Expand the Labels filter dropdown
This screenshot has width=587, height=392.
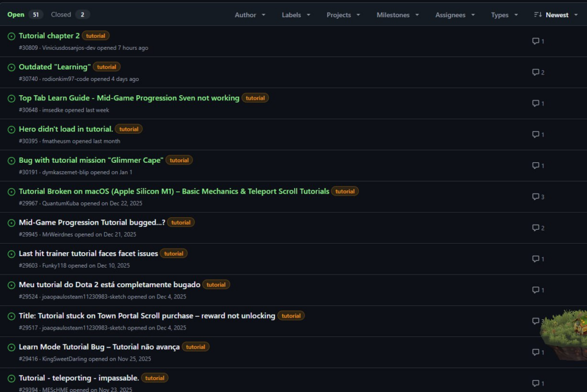[x=296, y=15]
